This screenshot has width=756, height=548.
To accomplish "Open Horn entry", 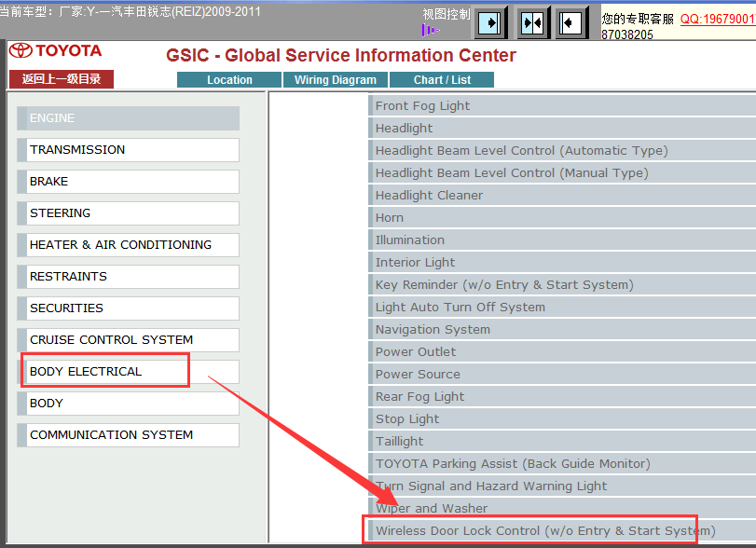I will (x=562, y=217).
